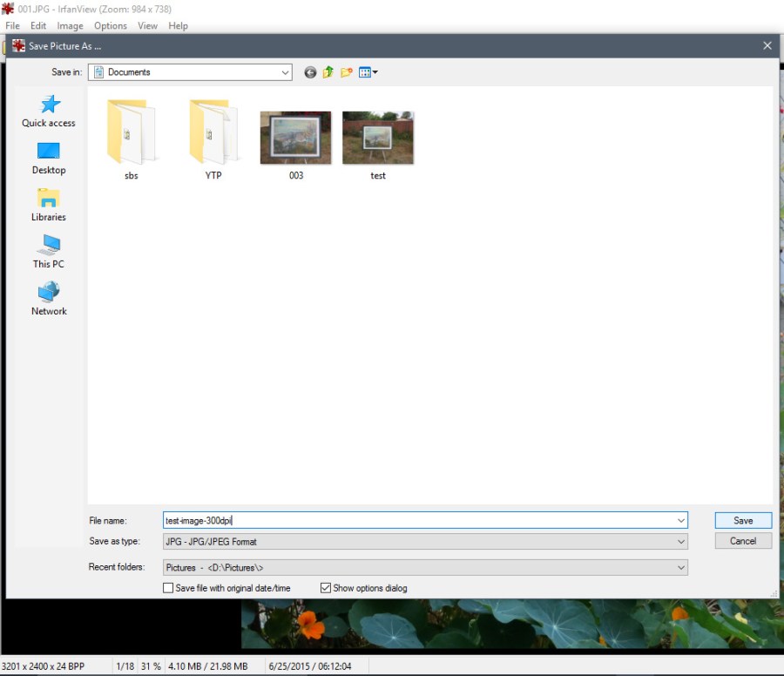Uncheck Show options dialog
The image size is (784, 676).
tap(326, 588)
